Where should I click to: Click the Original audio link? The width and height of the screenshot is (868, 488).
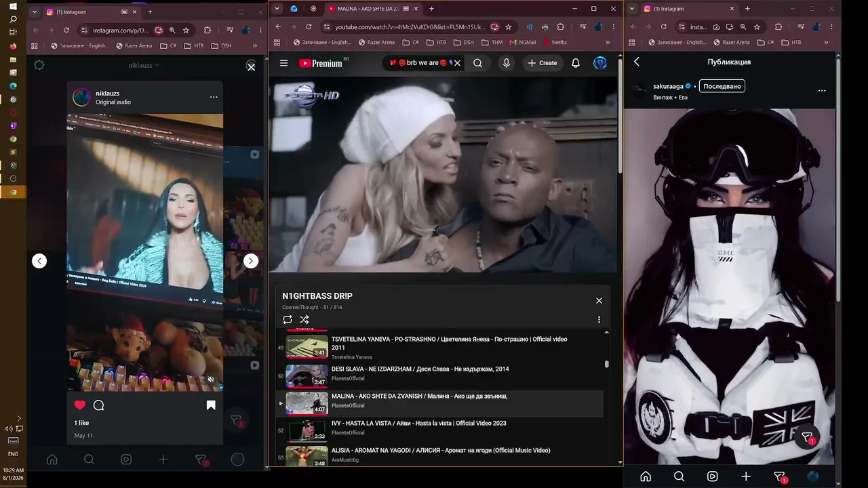pyautogui.click(x=113, y=102)
